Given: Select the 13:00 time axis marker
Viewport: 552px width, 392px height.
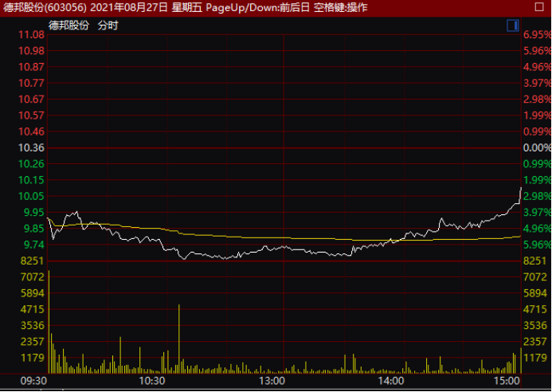Looking at the screenshot, I should pyautogui.click(x=272, y=382).
